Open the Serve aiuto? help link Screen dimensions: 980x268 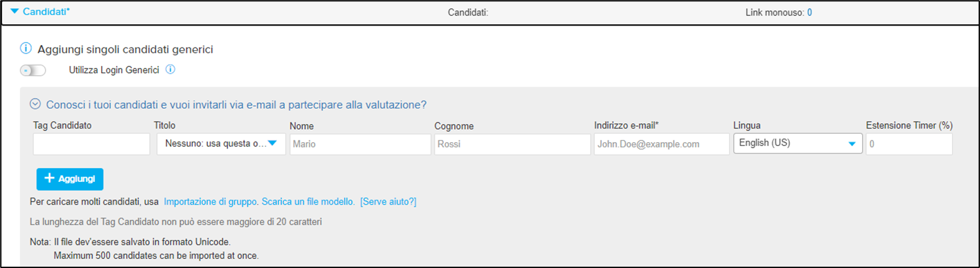click(x=388, y=202)
